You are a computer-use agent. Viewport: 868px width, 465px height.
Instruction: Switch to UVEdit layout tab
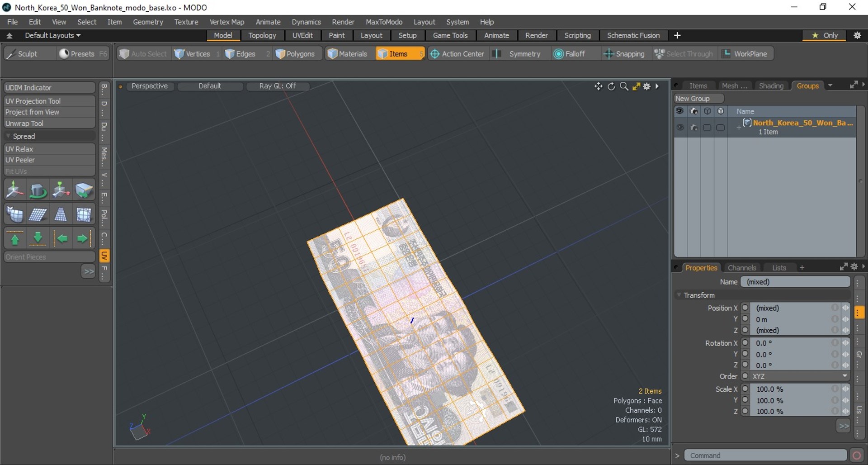(302, 35)
